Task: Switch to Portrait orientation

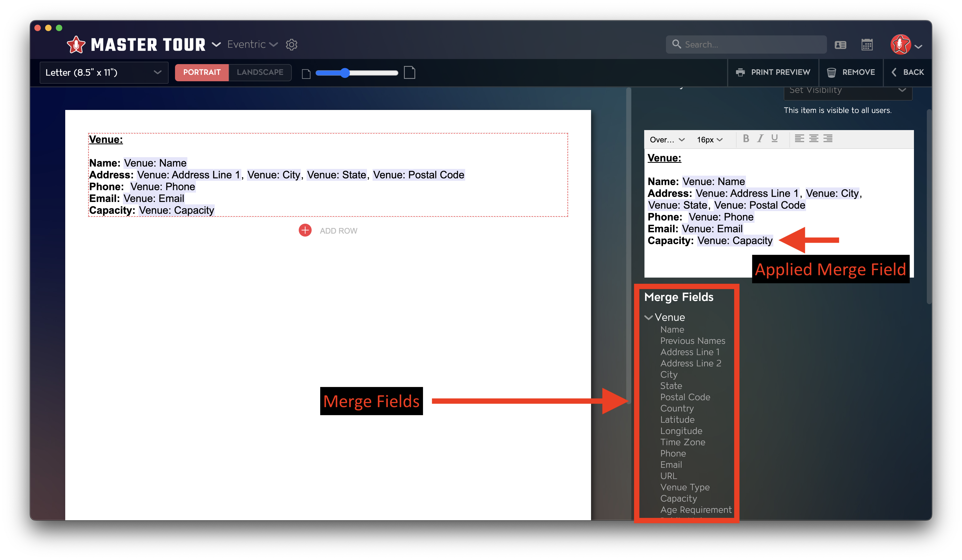Action: pos(202,72)
